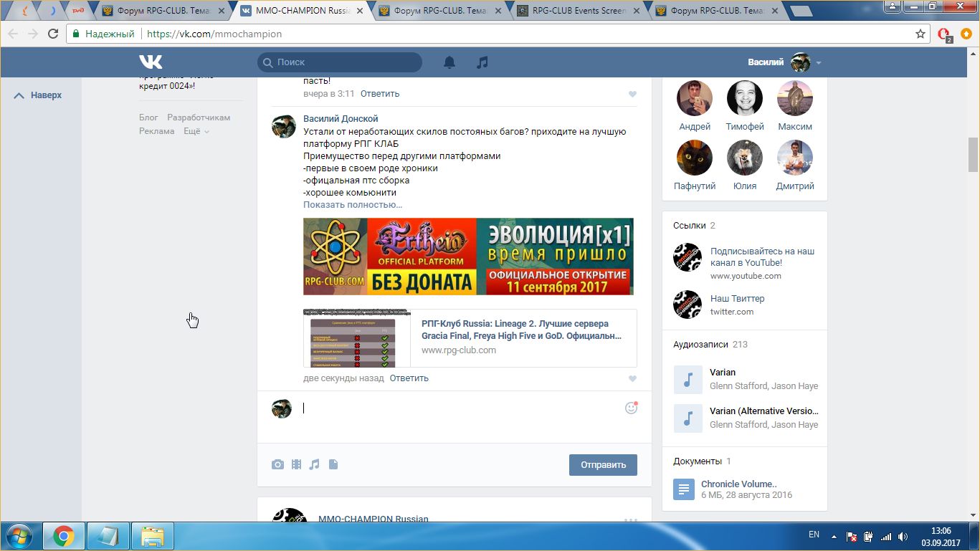980x551 pixels.
Task: Switch to the middle Форум RPG-CLUB tab
Action: (x=442, y=11)
